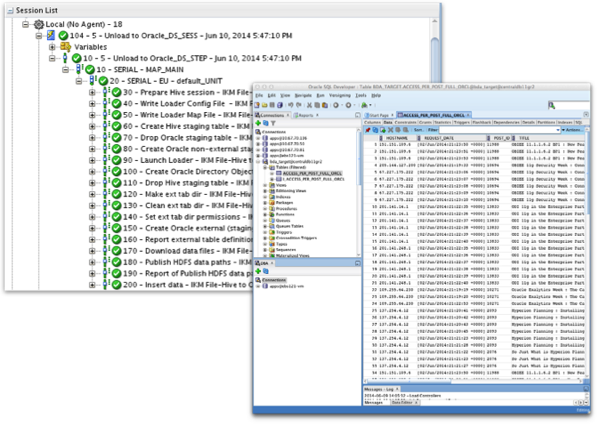Switch to the Start Page tab
This screenshot has width=600, height=427.
(380, 115)
